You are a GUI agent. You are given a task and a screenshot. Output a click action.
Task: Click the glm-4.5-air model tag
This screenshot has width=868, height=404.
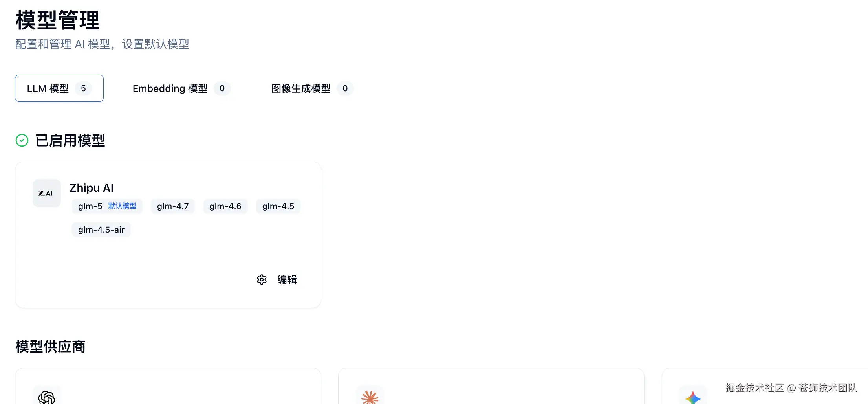(101, 230)
